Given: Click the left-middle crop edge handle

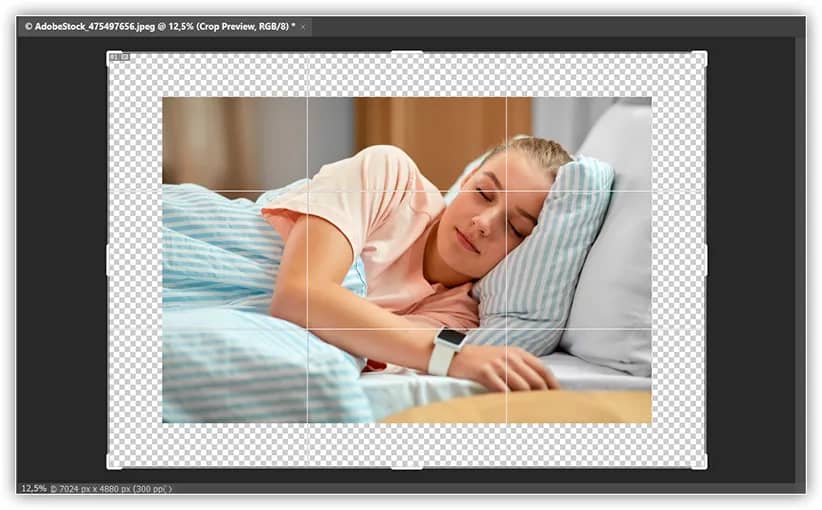Looking at the screenshot, I should (108, 260).
